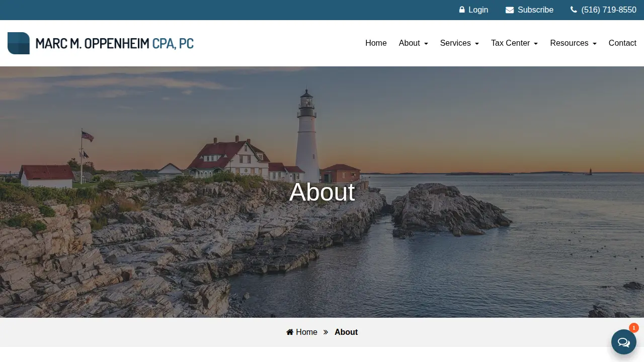Click the lock icon beside Login
Screen dimensions: 644x362
[462, 10]
